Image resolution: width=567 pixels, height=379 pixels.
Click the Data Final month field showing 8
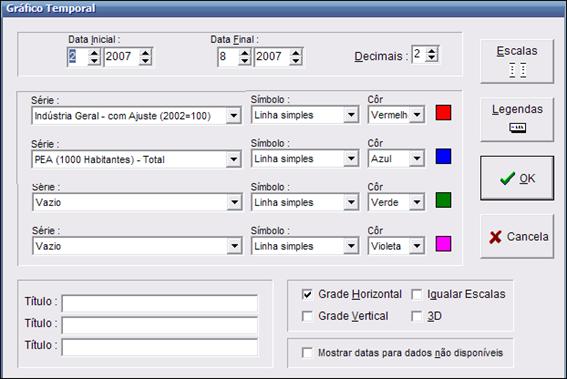[228, 57]
